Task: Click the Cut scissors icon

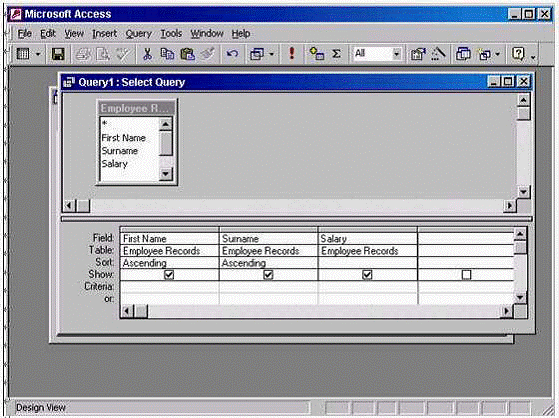Action: (x=147, y=54)
